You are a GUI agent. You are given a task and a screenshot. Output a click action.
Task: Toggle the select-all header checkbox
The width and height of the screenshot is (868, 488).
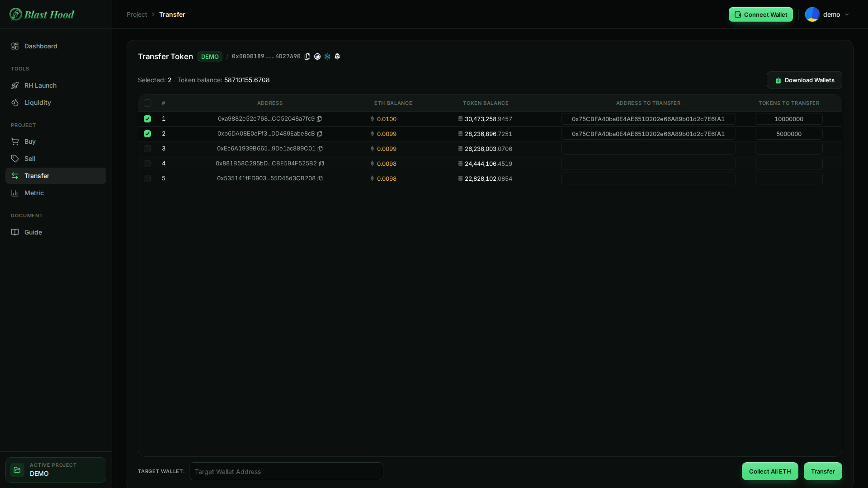[147, 103]
